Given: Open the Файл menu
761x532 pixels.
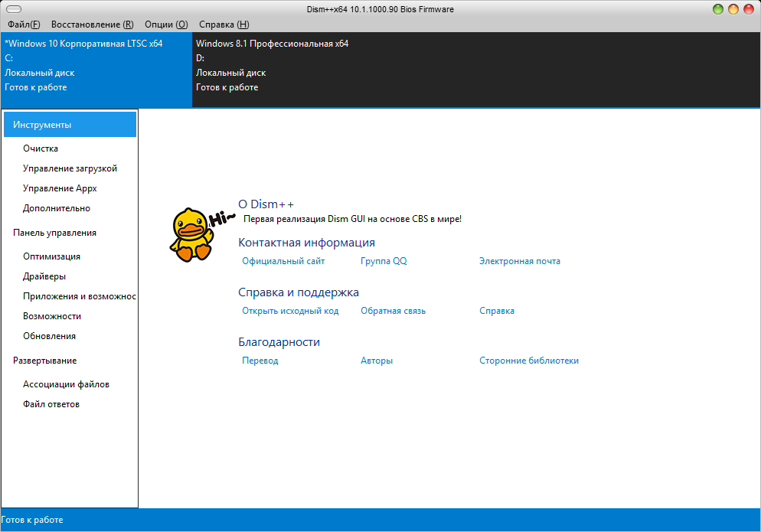Looking at the screenshot, I should [24, 24].
